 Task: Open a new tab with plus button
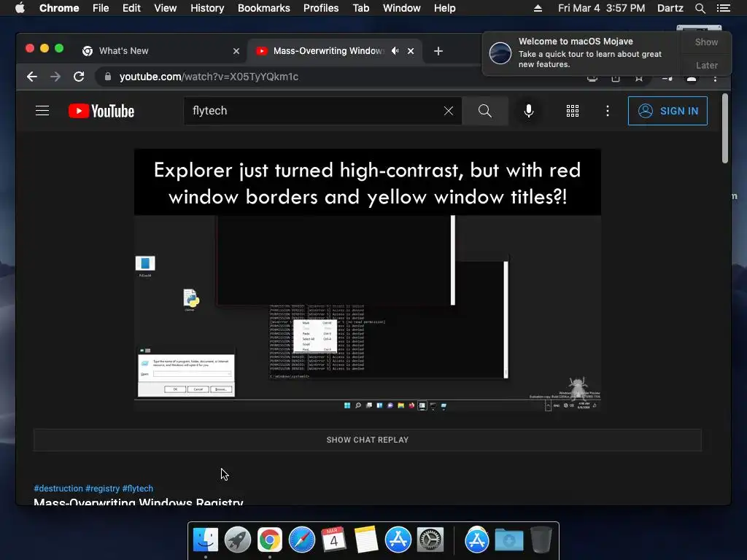tap(438, 51)
